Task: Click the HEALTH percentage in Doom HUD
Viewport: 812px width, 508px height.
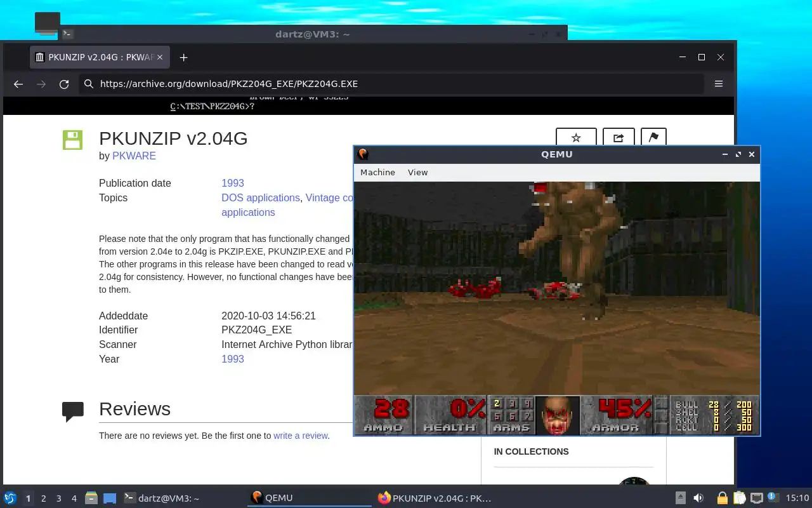Action: [450, 415]
